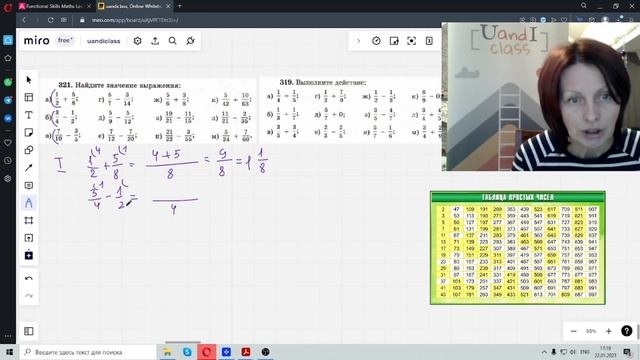Click the miro.com address bar
This screenshot has width=640, height=360.
(135, 20)
